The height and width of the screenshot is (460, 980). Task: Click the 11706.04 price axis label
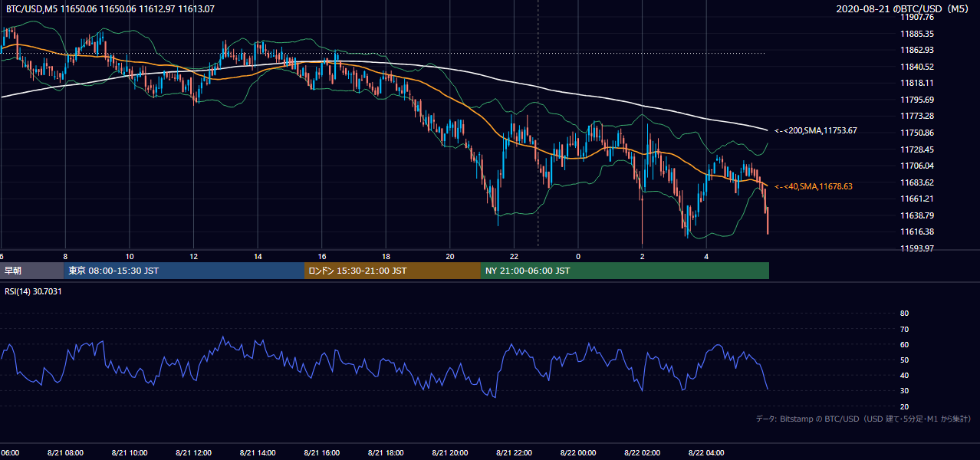916,166
